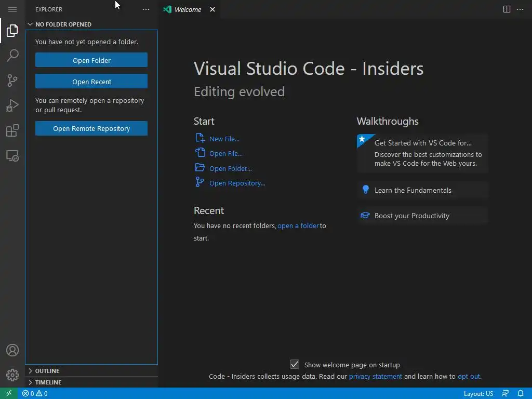
Task: Click the Accounts icon
Action: pos(12,350)
